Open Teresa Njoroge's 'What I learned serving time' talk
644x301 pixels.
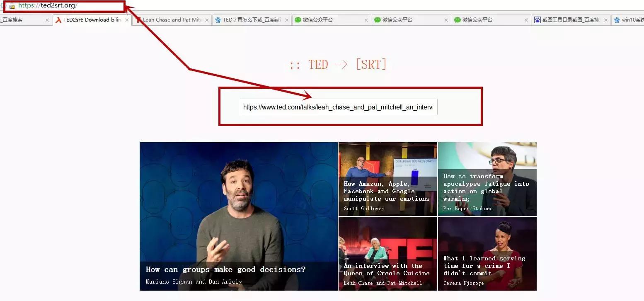(487, 254)
